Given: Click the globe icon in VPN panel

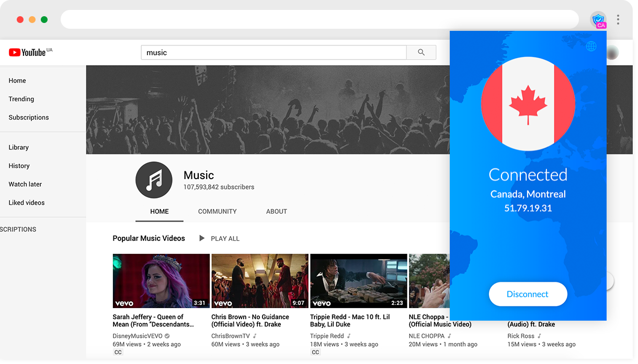Looking at the screenshot, I should coord(591,46).
